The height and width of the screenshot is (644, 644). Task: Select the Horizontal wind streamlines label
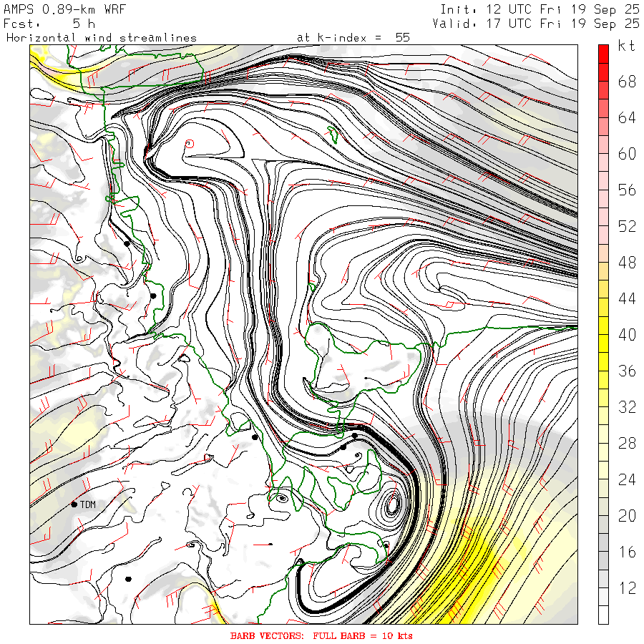coord(78,37)
